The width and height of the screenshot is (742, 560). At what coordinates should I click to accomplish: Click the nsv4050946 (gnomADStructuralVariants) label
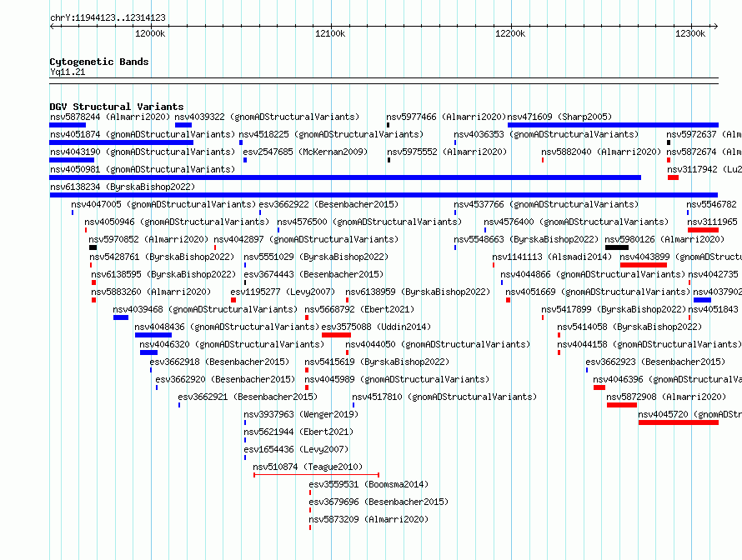[177, 222]
